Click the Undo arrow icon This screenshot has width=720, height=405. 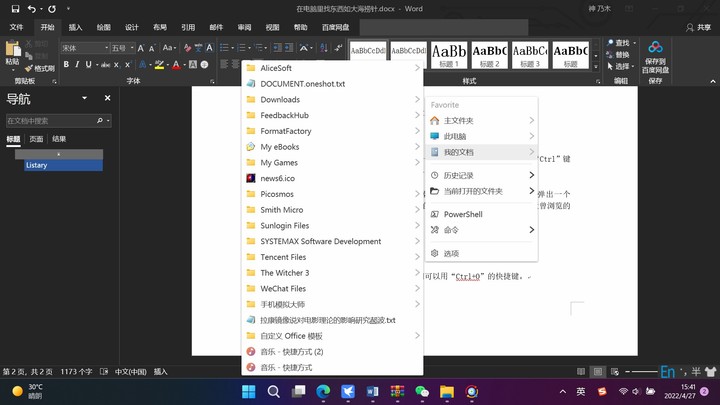pyautogui.click(x=31, y=9)
